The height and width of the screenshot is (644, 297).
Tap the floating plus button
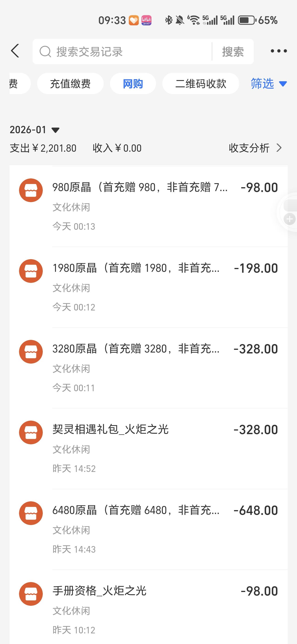(x=290, y=219)
